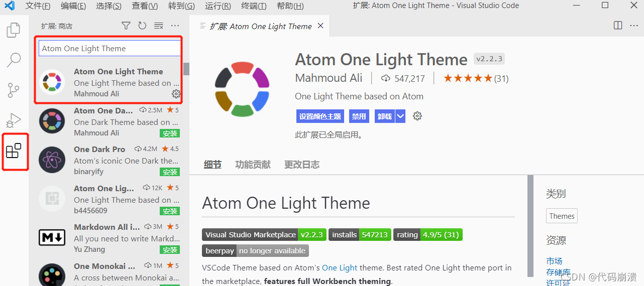
Task: Click the v2.2.3 version label
Action: tap(489, 59)
